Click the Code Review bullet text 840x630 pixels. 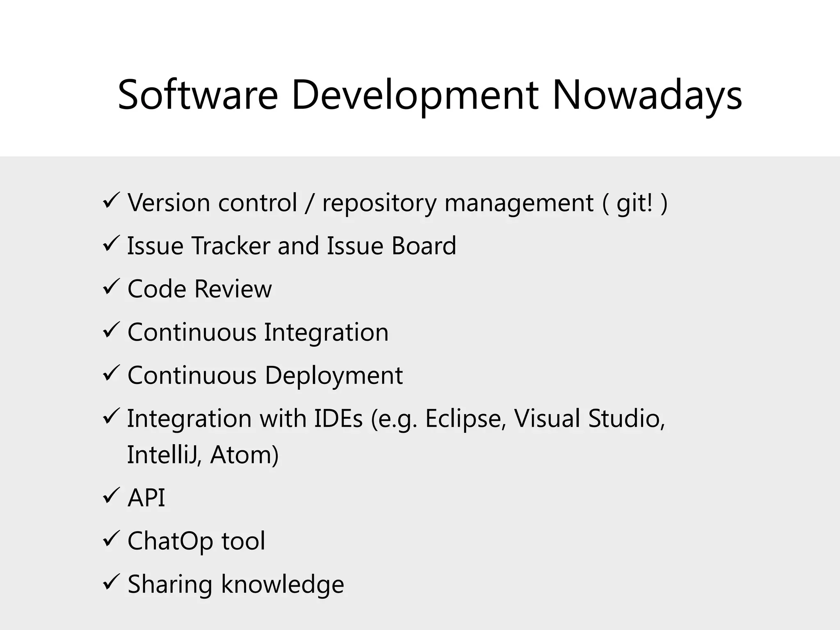tap(199, 289)
